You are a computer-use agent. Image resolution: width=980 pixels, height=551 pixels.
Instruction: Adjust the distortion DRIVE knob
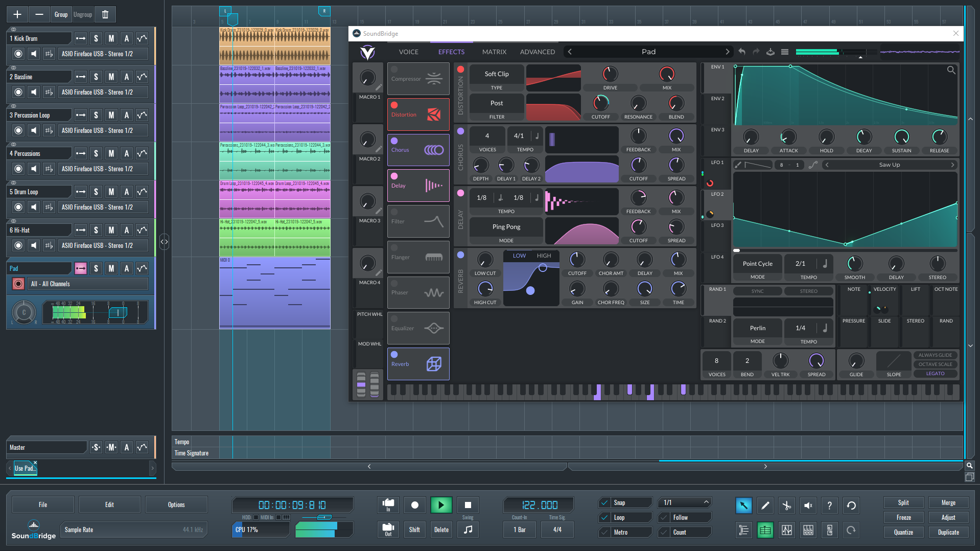[x=610, y=75]
